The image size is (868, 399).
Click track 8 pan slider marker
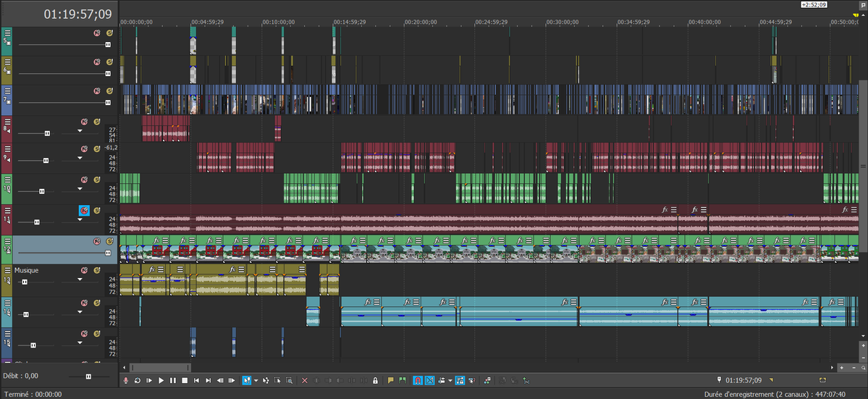click(80, 131)
